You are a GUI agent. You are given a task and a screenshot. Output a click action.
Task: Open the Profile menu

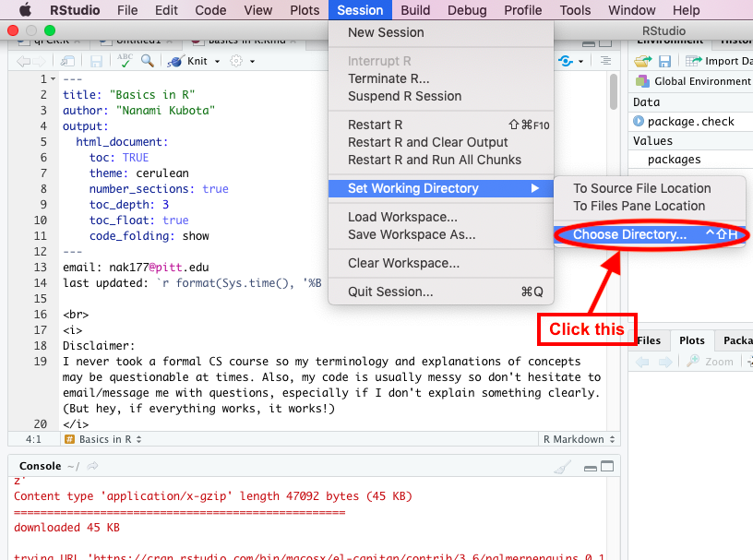(x=522, y=10)
